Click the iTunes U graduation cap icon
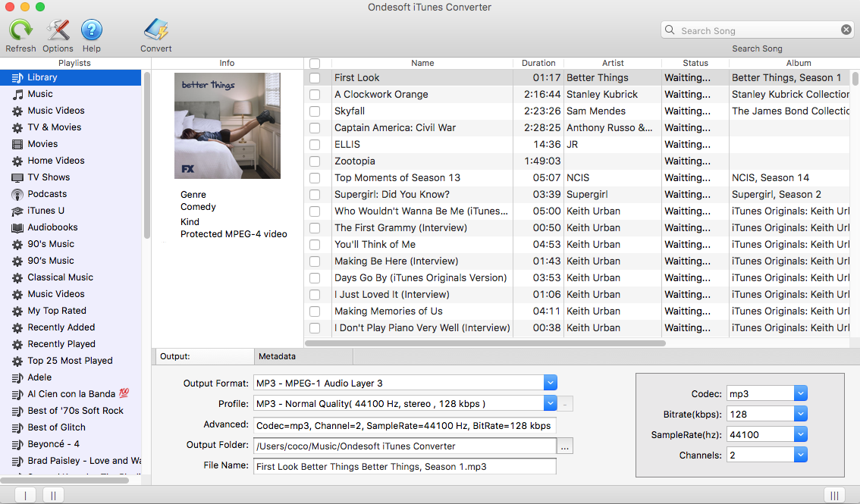860x504 pixels. (17, 211)
